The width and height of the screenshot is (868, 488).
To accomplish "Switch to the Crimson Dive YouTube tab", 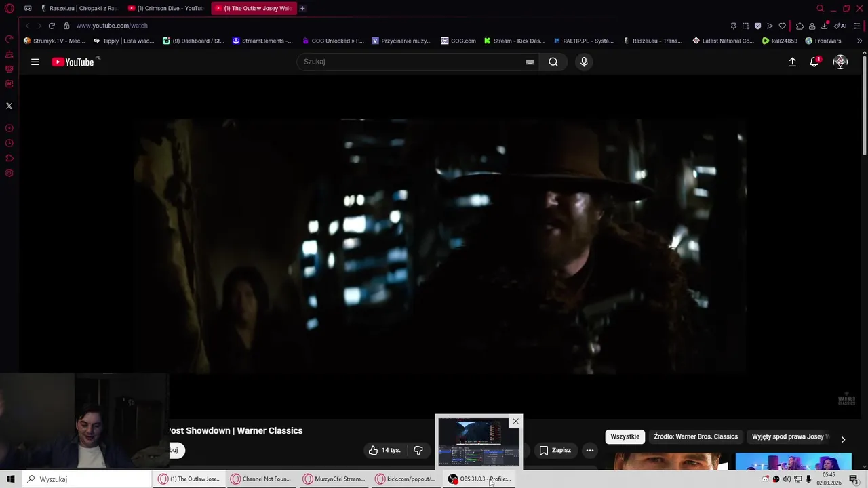I will point(167,8).
